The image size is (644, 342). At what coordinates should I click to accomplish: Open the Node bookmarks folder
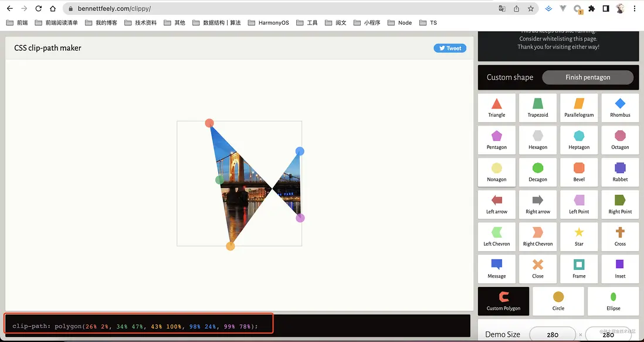coord(399,22)
